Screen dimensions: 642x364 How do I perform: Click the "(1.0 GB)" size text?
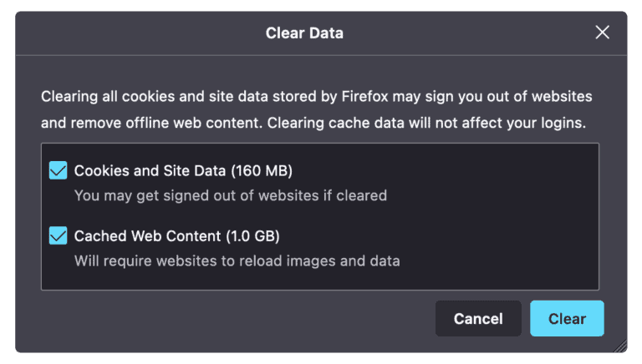coord(256,236)
